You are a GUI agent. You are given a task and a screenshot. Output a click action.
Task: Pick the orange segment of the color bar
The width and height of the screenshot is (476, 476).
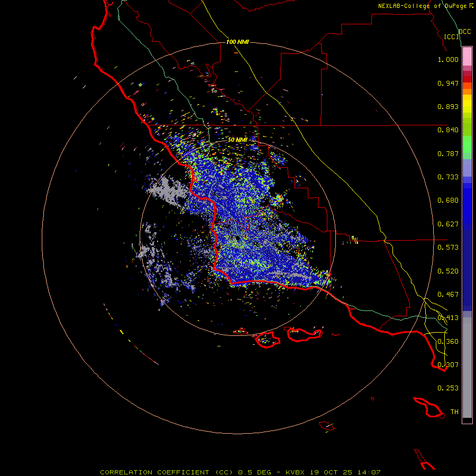[x=467, y=89]
